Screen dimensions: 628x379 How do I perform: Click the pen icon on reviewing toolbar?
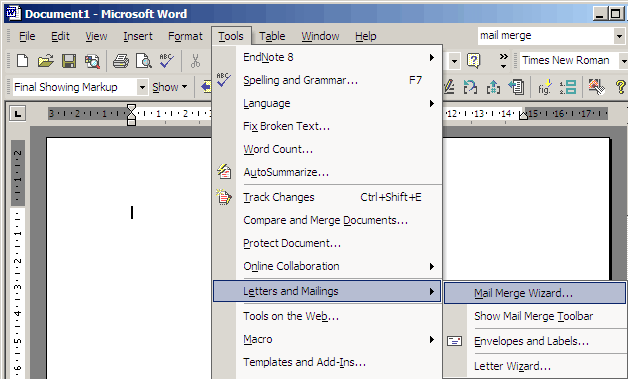(449, 87)
